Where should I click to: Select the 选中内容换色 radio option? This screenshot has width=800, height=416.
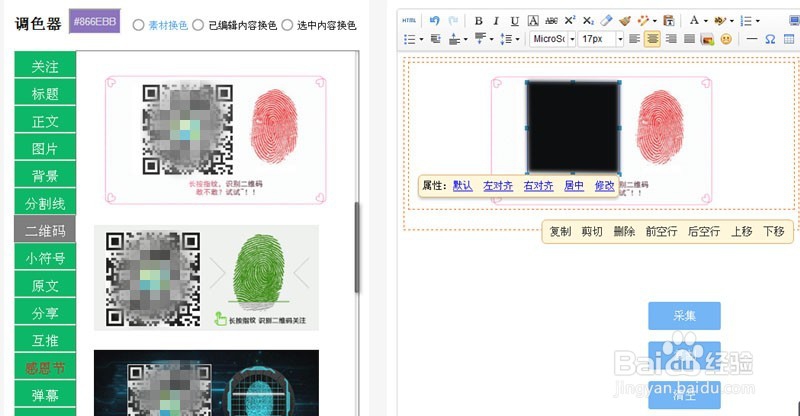tap(287, 25)
